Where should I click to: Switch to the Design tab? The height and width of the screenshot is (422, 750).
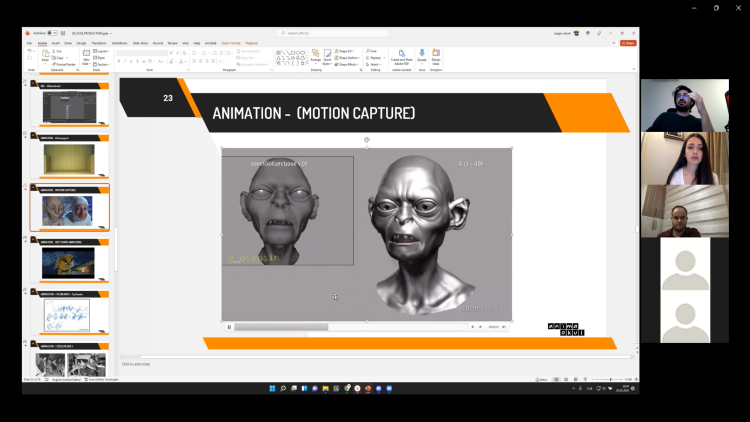coord(81,43)
